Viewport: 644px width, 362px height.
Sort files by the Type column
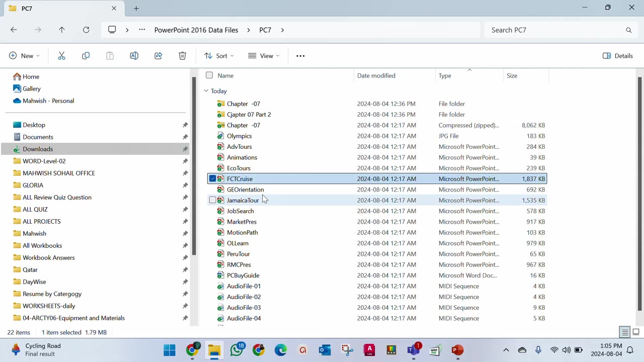(x=445, y=75)
